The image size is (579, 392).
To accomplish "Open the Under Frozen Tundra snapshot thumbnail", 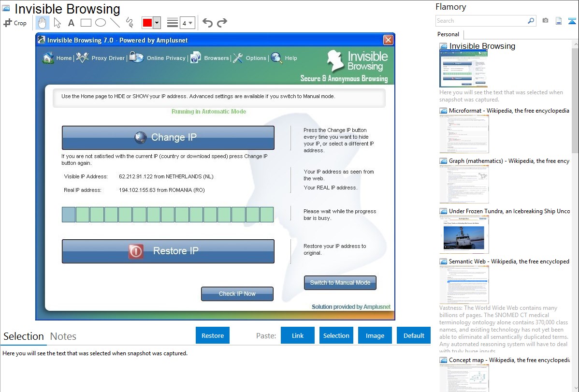I will [464, 234].
